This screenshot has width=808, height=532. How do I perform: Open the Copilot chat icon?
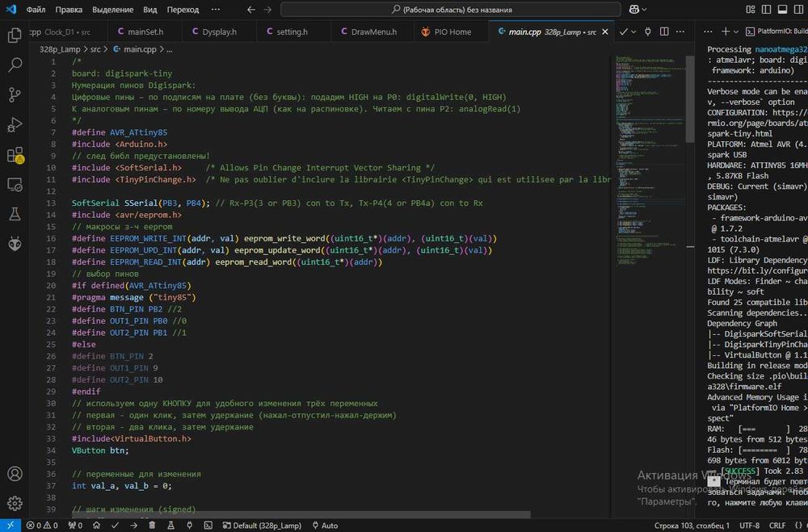tap(633, 9)
